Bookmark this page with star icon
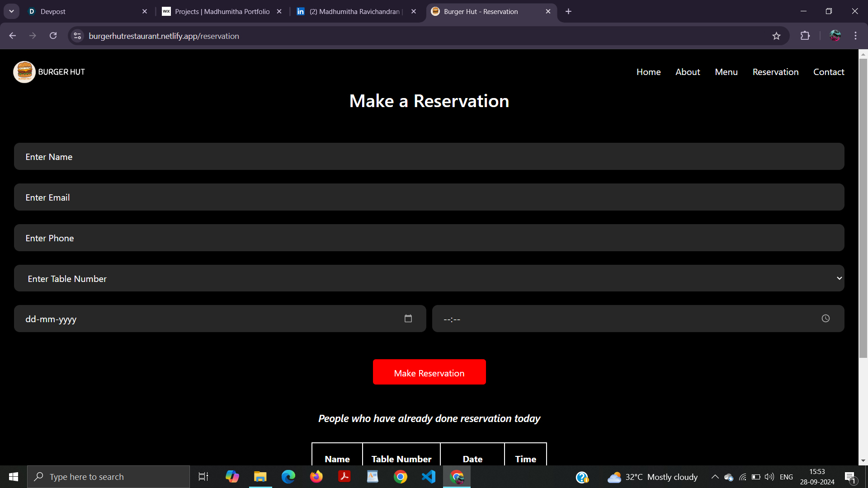The image size is (868, 488). click(x=776, y=36)
